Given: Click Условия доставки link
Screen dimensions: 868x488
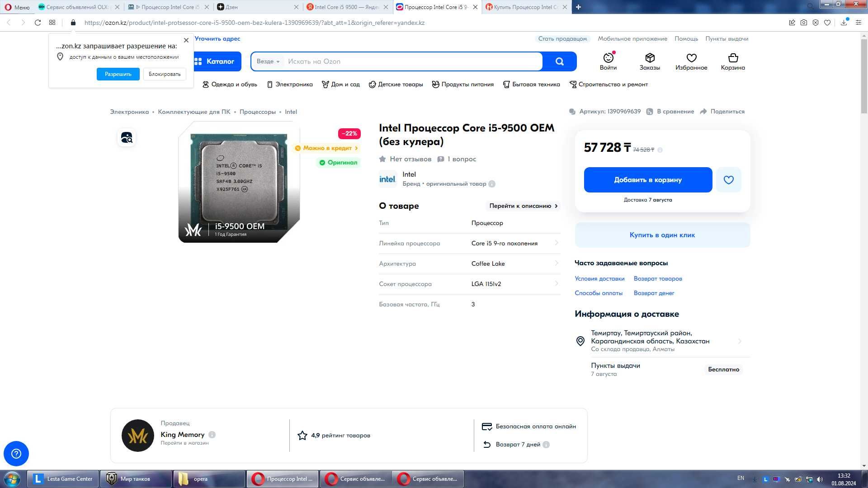Looking at the screenshot, I should tap(599, 279).
